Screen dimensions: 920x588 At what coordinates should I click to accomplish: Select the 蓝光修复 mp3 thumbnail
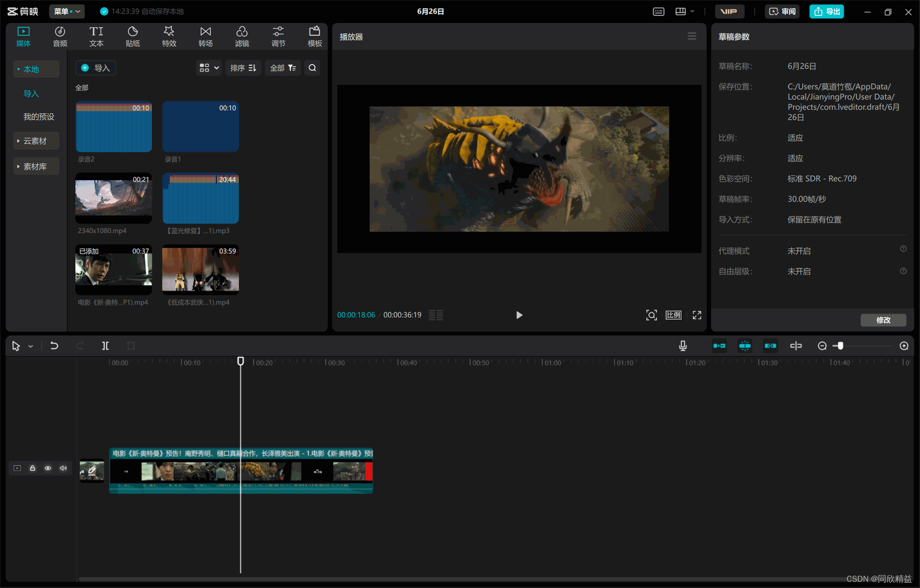coord(200,198)
